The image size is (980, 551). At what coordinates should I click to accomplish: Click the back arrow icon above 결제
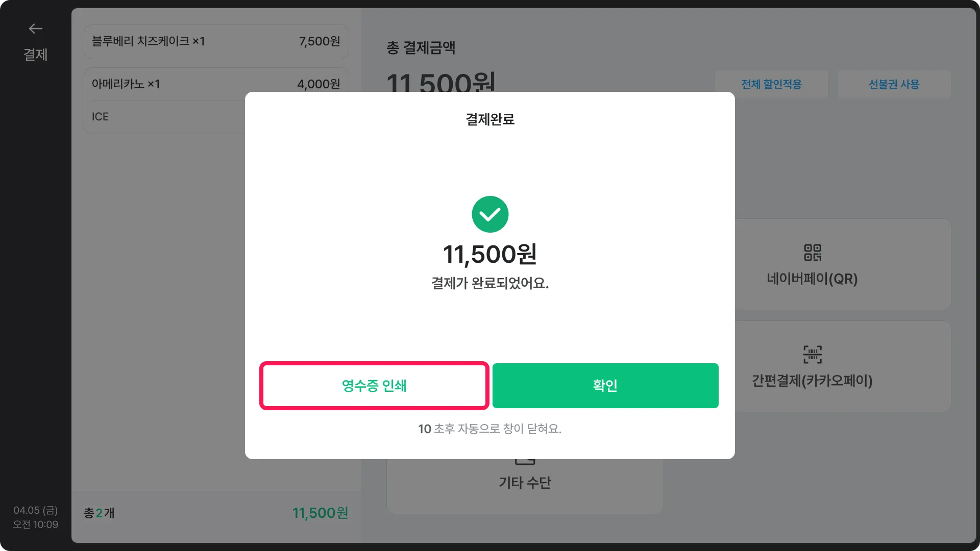pyautogui.click(x=35, y=29)
